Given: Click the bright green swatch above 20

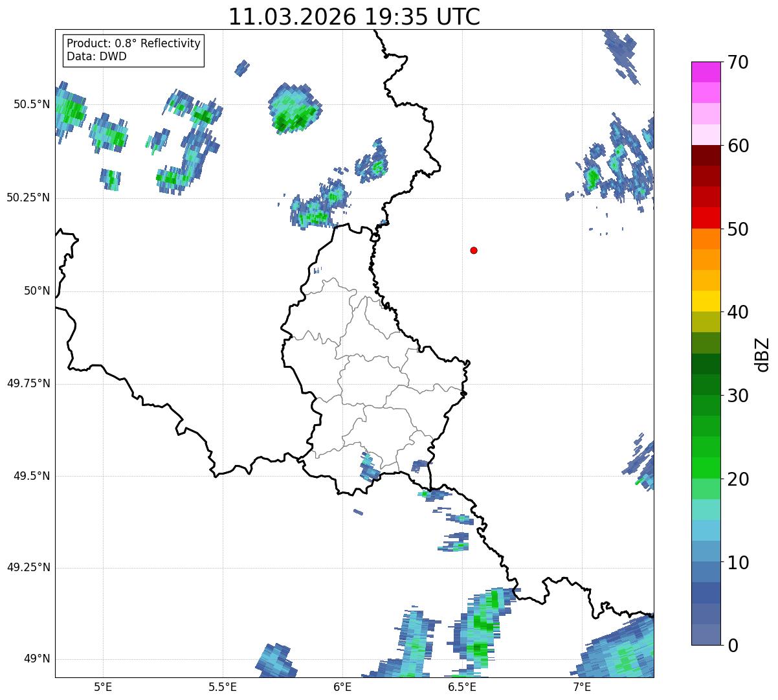Looking at the screenshot, I should tap(706, 468).
